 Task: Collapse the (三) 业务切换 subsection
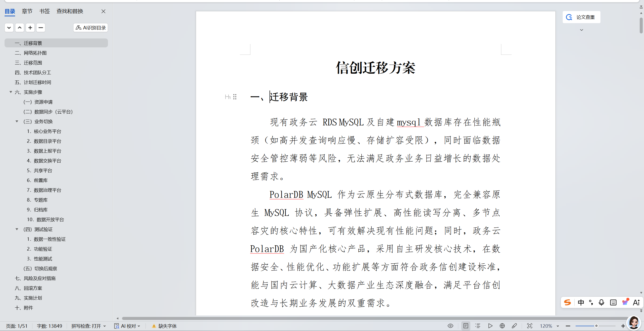click(17, 121)
